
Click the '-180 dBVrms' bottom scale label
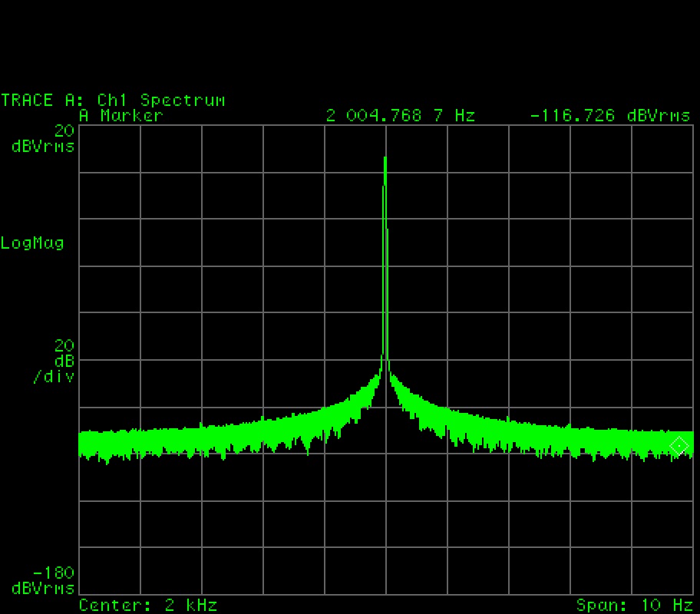43,580
